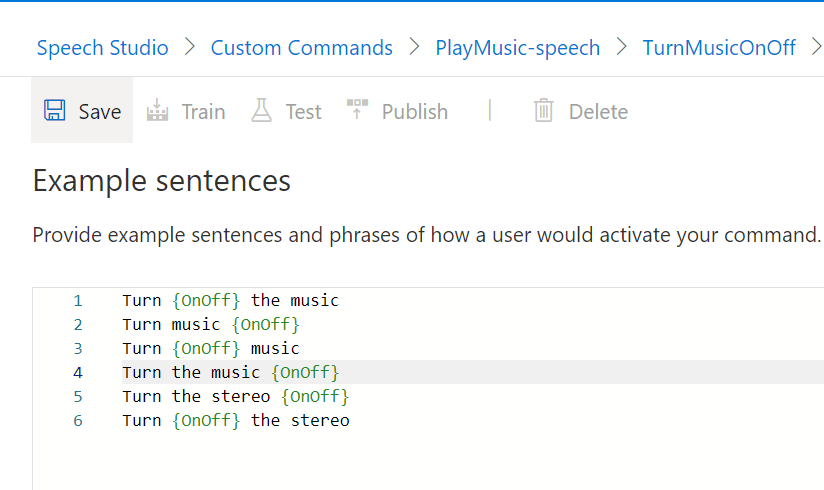Click the empty editor area below line 6
The width and height of the screenshot is (824, 490).
pos(400,460)
